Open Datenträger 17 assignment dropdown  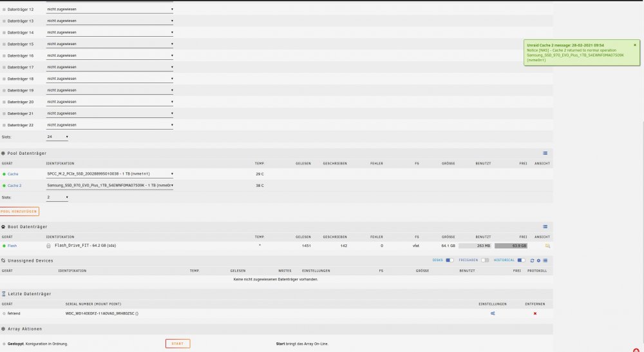[109, 67]
